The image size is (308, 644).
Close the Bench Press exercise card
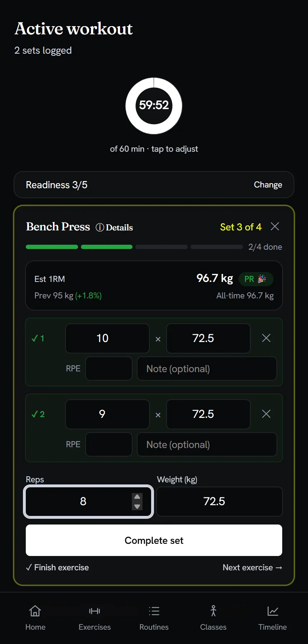coord(275,226)
